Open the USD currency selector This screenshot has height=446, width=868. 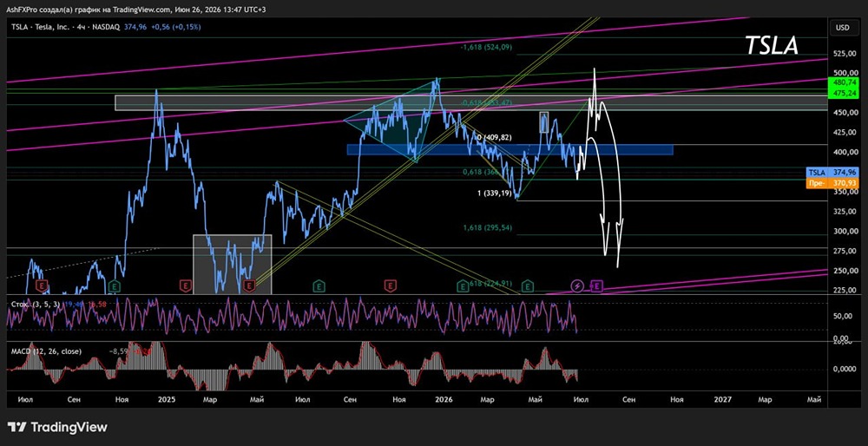[842, 27]
